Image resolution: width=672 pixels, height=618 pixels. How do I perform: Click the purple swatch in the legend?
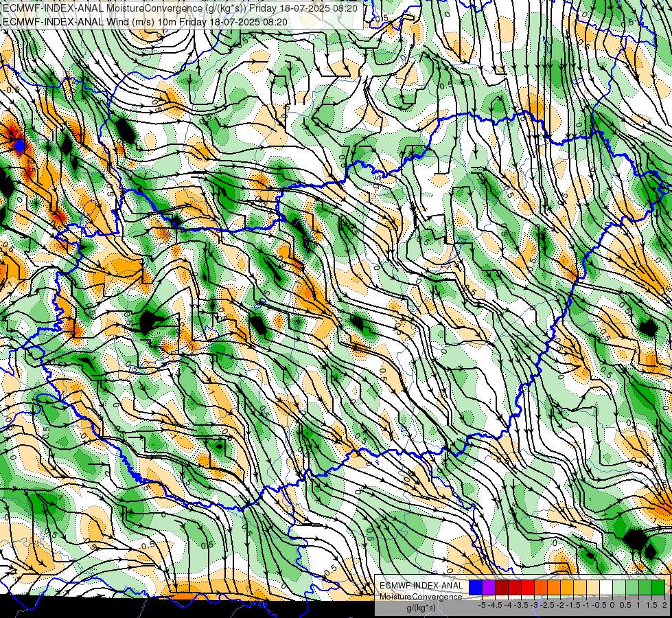(489, 587)
